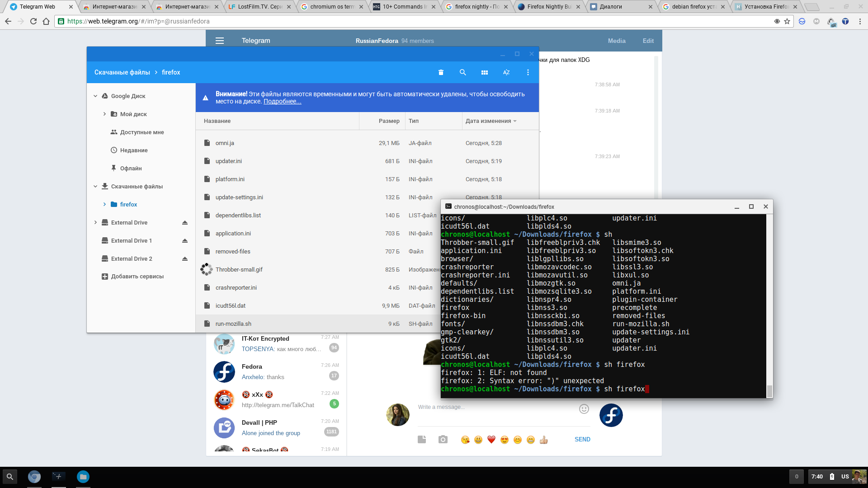
Task: Click the camera icon to send photo
Action: 443,440
